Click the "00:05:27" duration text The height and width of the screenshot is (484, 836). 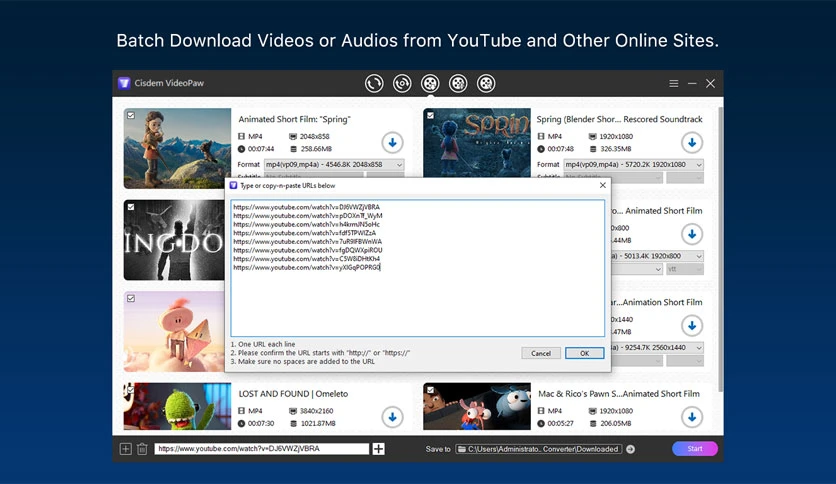(560, 424)
